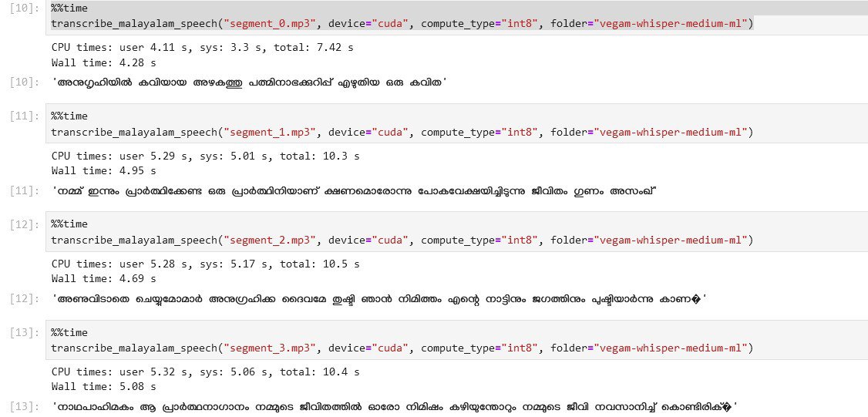868x417 pixels.
Task: Click the [12]: input prompt beside %%time
Action: [x=25, y=224]
